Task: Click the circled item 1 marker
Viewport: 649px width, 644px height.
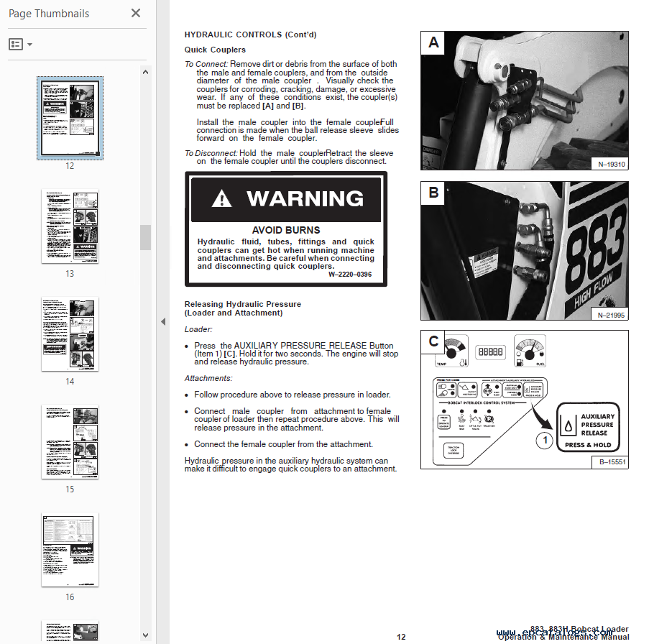Action: [x=545, y=440]
